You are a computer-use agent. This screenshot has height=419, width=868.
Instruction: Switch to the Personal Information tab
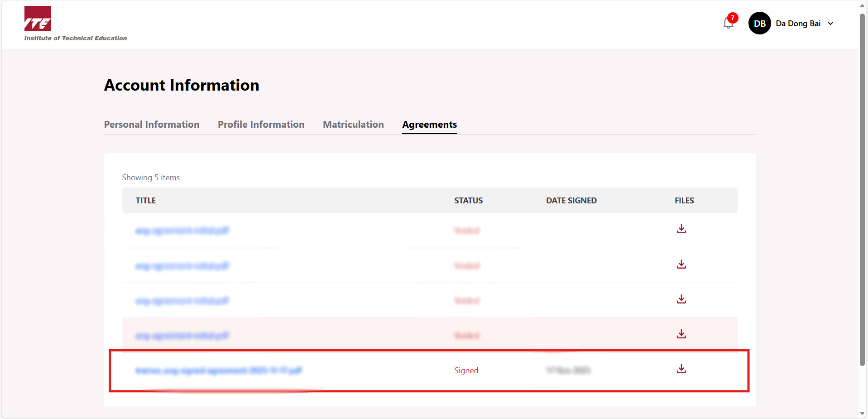(x=152, y=125)
